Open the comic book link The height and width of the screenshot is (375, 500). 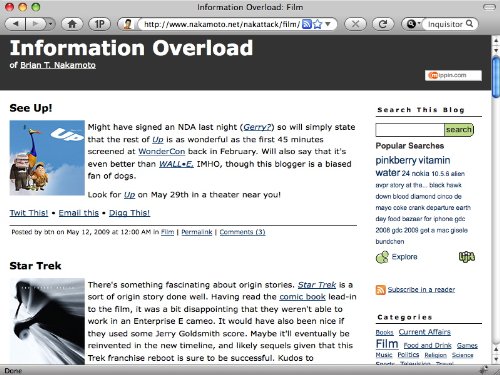[x=302, y=297]
